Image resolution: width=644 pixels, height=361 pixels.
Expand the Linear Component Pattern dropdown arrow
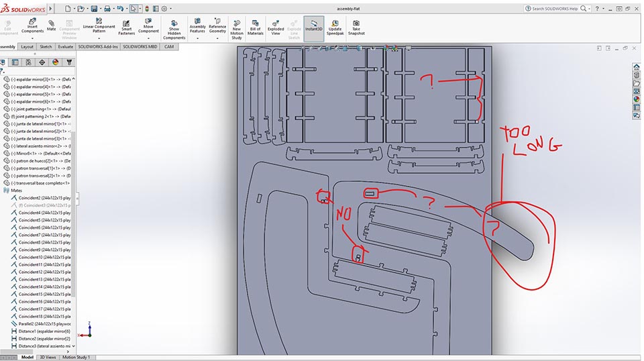pos(99,38)
